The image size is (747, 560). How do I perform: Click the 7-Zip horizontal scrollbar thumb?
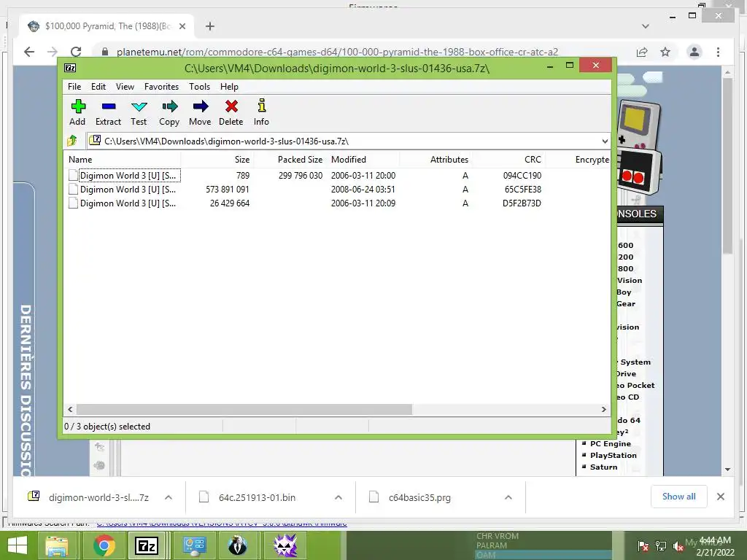coord(244,410)
